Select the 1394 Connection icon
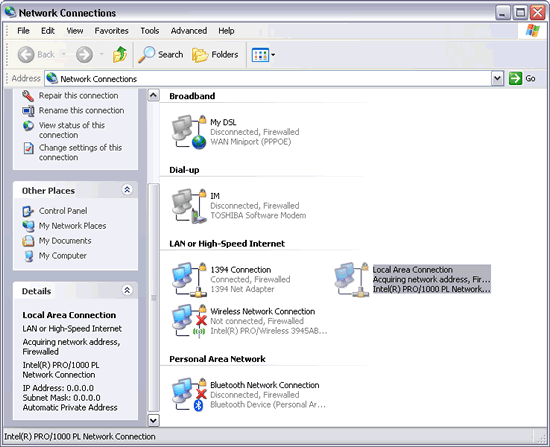Image resolution: width=550 pixels, height=447 pixels. click(189, 280)
